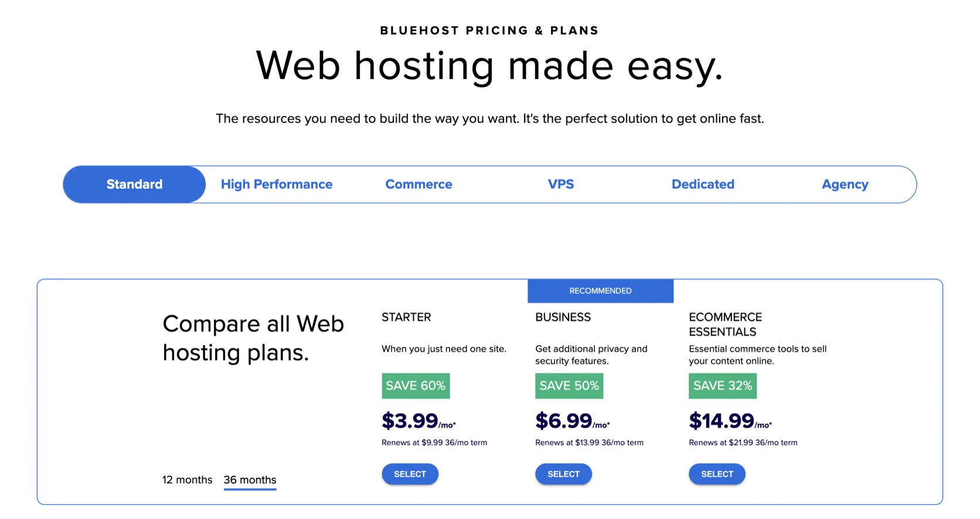Click the BUSINESS plan heading

tap(563, 317)
